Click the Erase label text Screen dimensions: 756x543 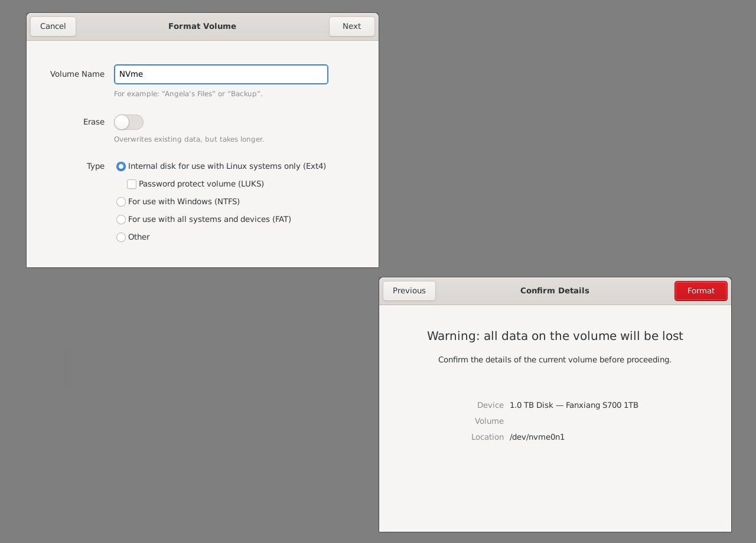coord(94,122)
